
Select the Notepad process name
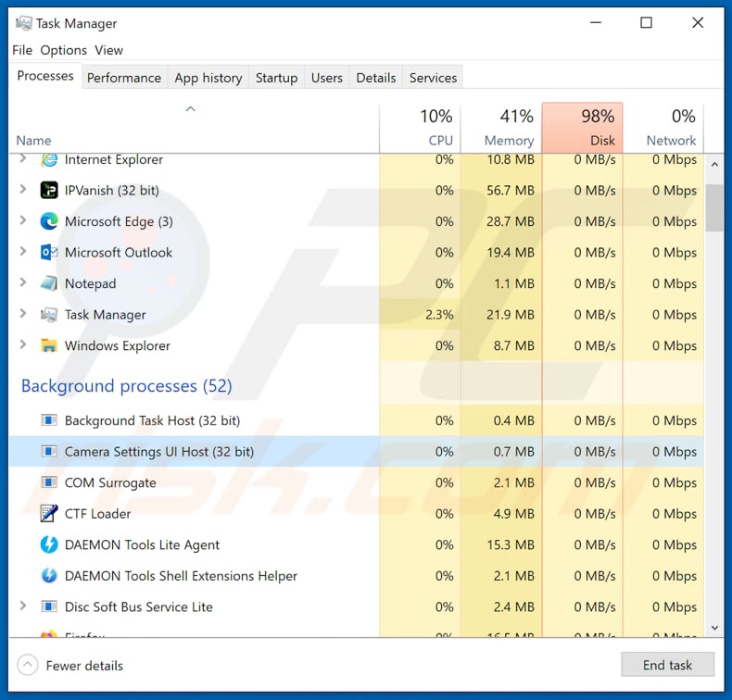[x=90, y=283]
